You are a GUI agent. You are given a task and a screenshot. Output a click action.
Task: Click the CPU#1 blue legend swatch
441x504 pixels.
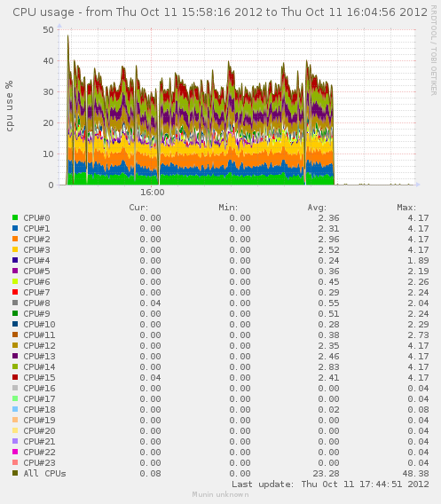coord(15,228)
